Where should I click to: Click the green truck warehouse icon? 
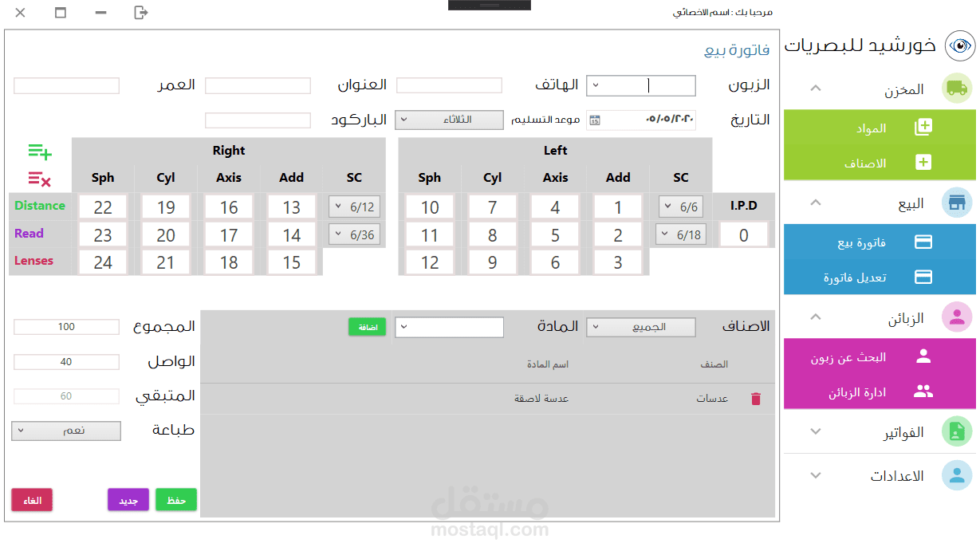pyautogui.click(x=957, y=89)
